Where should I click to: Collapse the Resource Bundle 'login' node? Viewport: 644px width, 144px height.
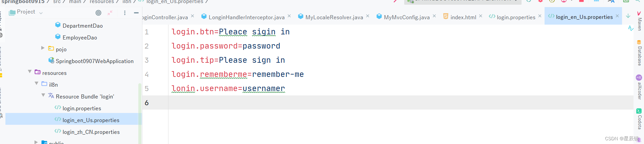43,95
